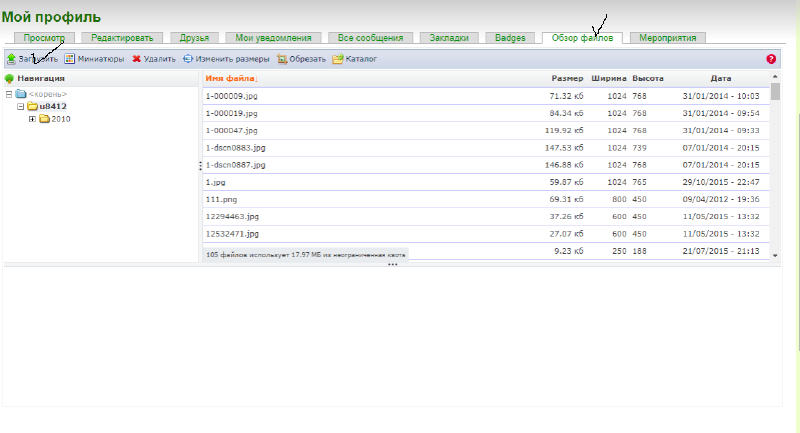Sort by Дата column header
The image size is (800, 433).
[721, 79]
